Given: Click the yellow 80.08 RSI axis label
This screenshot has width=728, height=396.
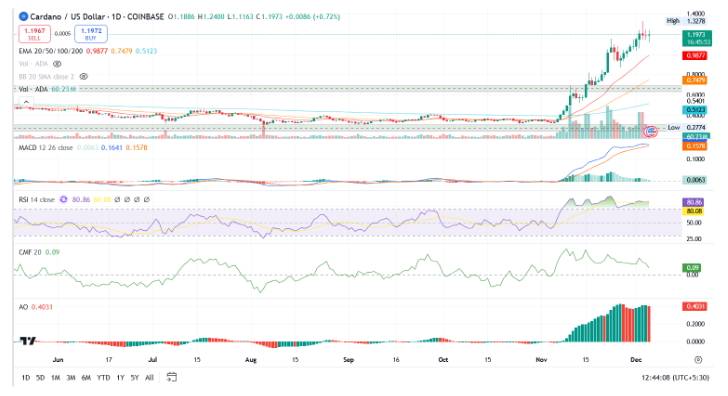Looking at the screenshot, I should click(693, 211).
